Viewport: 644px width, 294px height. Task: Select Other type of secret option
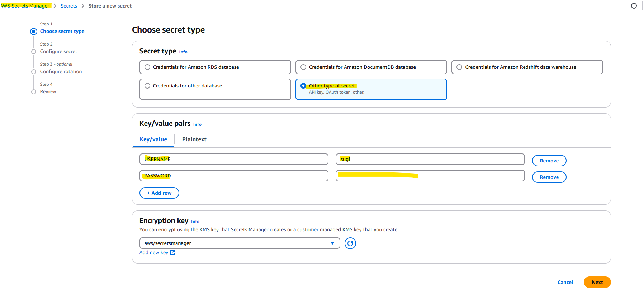371,89
